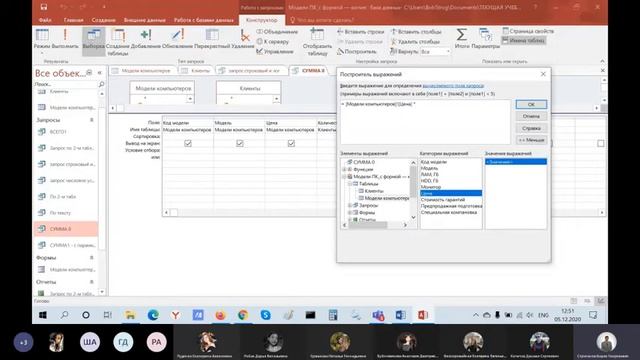Collapse the navigation pane with chevron

[100, 73]
